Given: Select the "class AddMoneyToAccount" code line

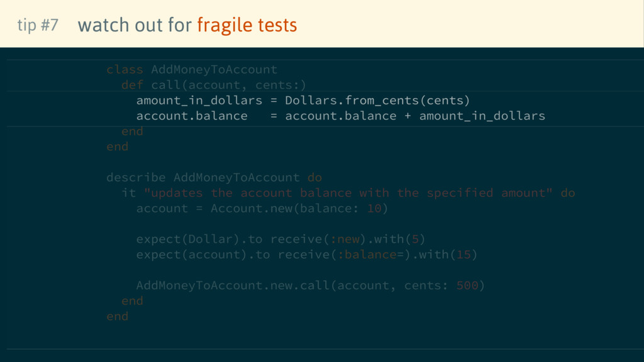Looking at the screenshot, I should [192, 69].
